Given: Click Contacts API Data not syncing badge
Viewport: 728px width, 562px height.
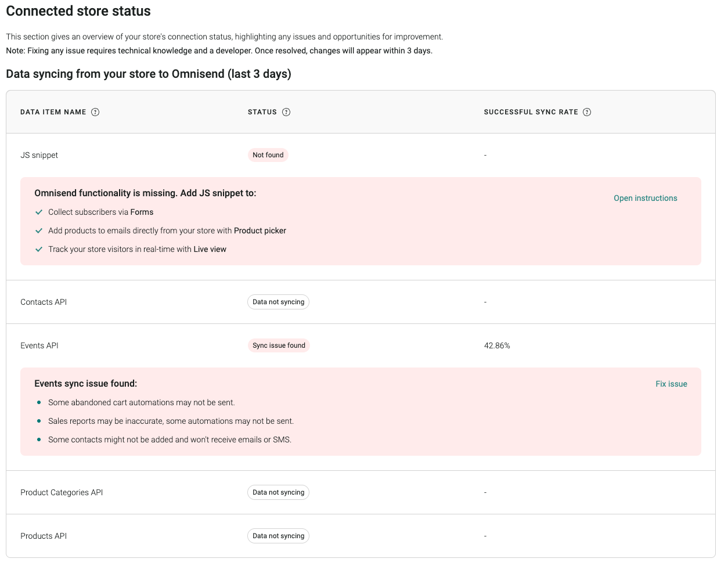Looking at the screenshot, I should [x=279, y=302].
